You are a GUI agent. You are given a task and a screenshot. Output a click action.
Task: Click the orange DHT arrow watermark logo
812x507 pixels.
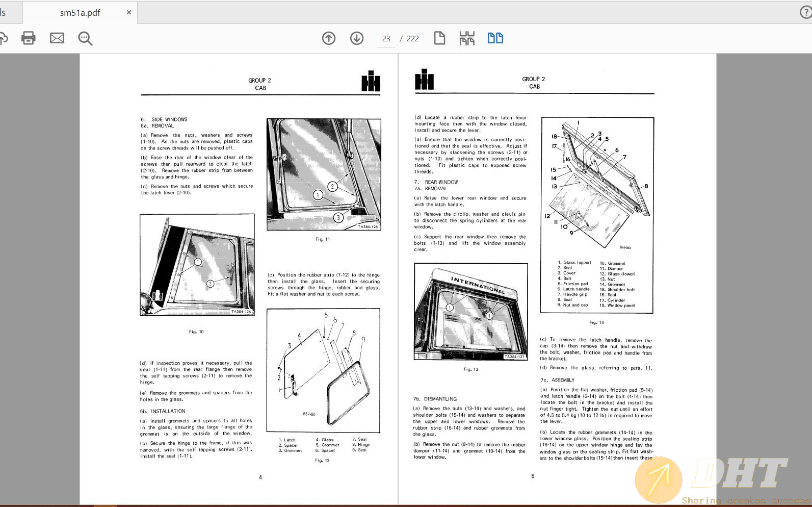[x=658, y=480]
